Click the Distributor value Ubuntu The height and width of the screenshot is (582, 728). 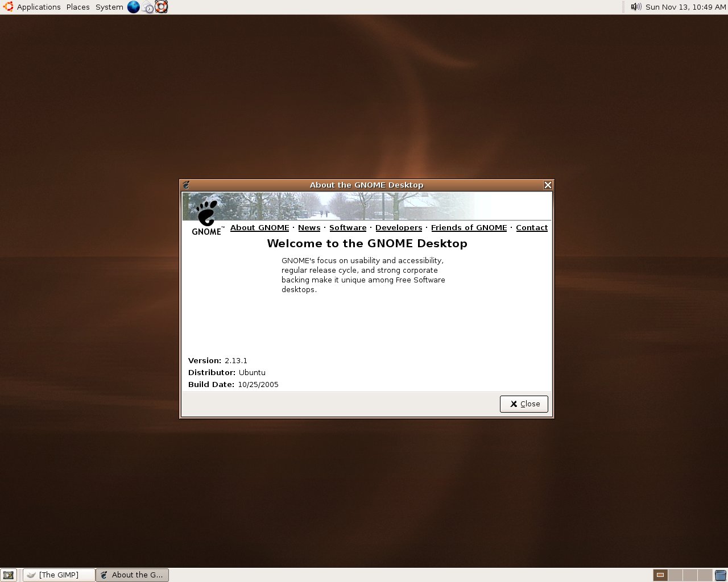coord(252,373)
